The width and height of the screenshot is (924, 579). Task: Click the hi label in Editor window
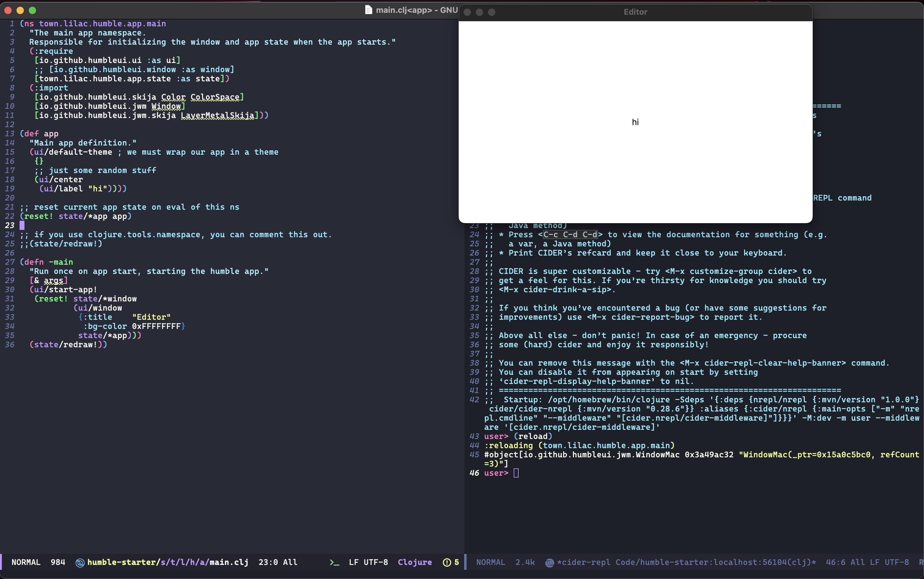tap(635, 122)
